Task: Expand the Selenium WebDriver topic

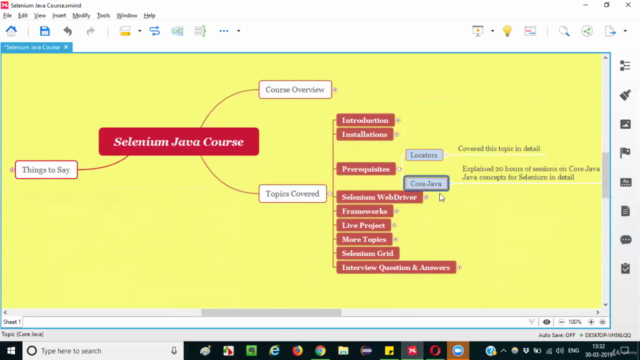Action: click(x=426, y=197)
